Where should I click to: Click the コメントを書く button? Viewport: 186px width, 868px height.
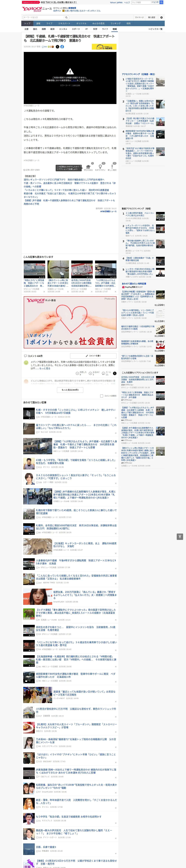[x=93, y=356]
